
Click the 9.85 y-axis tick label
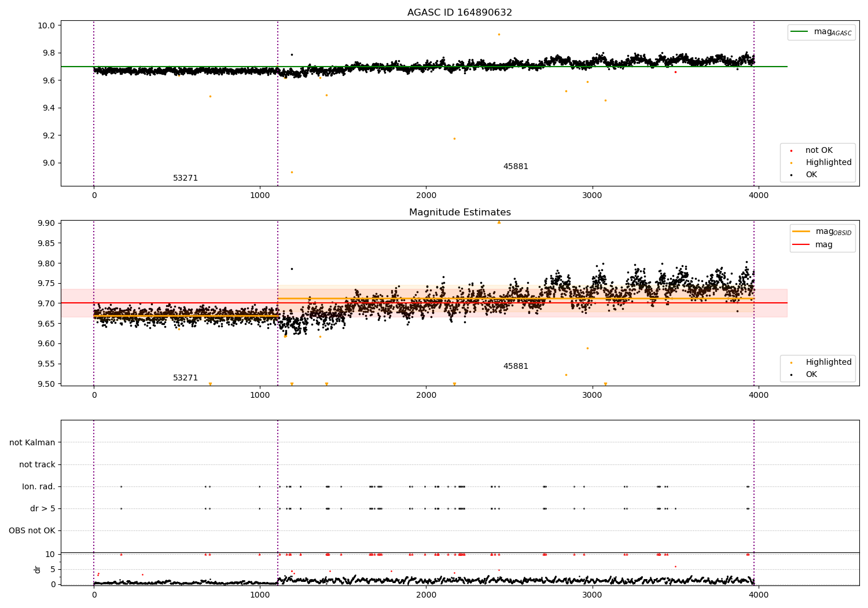click(x=46, y=243)
